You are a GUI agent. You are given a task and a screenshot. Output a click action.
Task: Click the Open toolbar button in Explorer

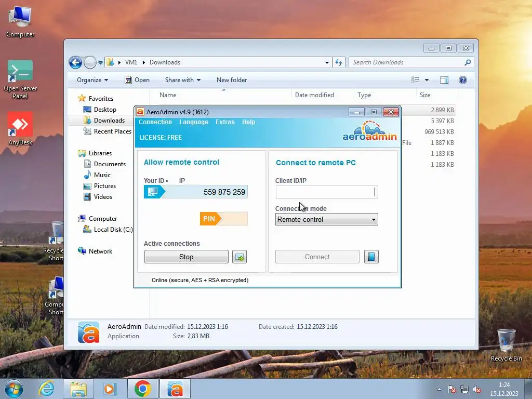click(x=137, y=80)
